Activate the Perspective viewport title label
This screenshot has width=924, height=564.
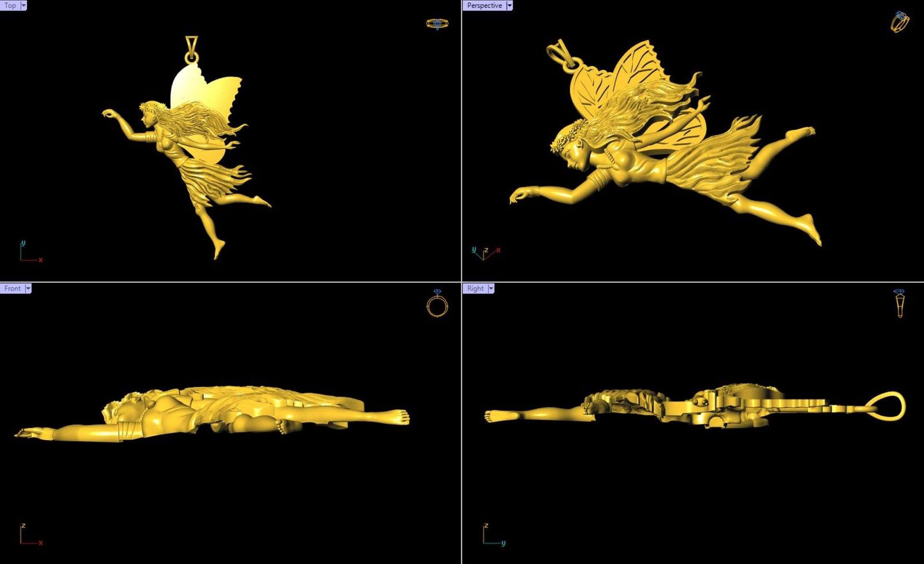pos(484,5)
